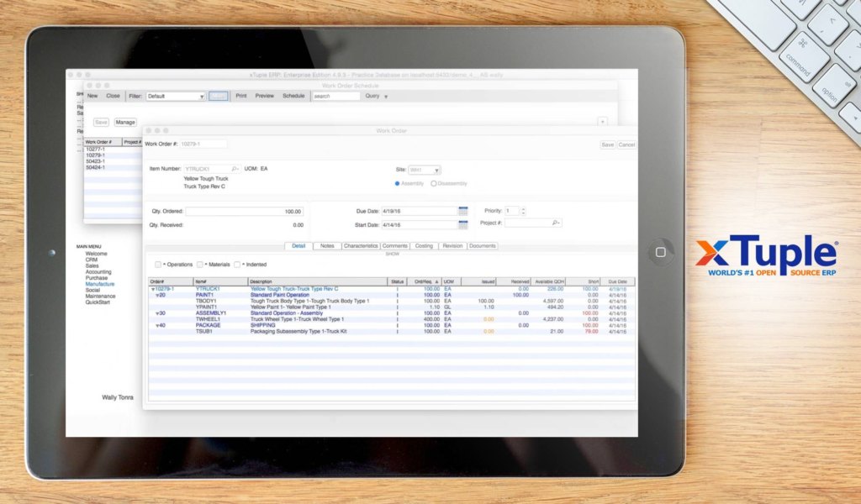The width and height of the screenshot is (861, 504).
Task: Open the Costing tab
Action: tap(424, 246)
